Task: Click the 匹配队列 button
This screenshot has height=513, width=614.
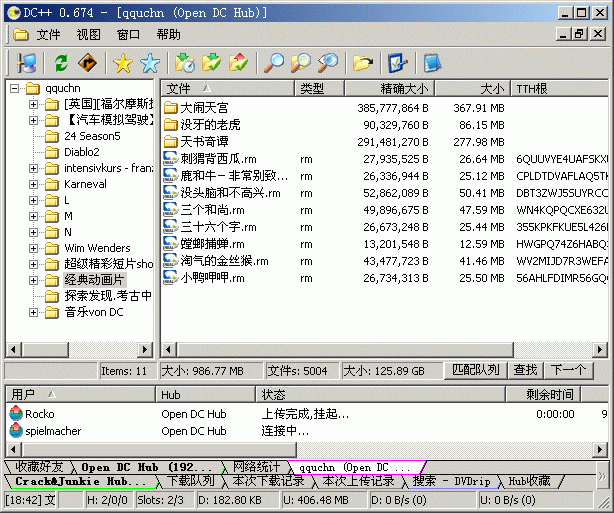Action: pyautogui.click(x=475, y=370)
